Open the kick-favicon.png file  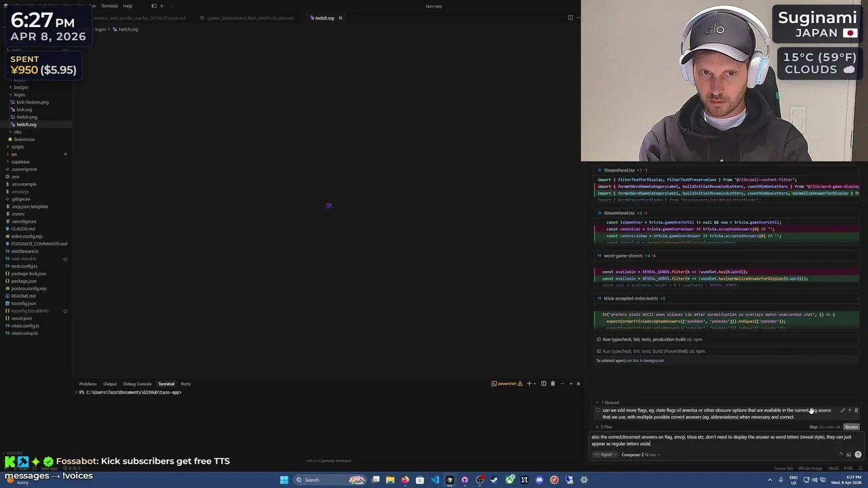coord(33,102)
